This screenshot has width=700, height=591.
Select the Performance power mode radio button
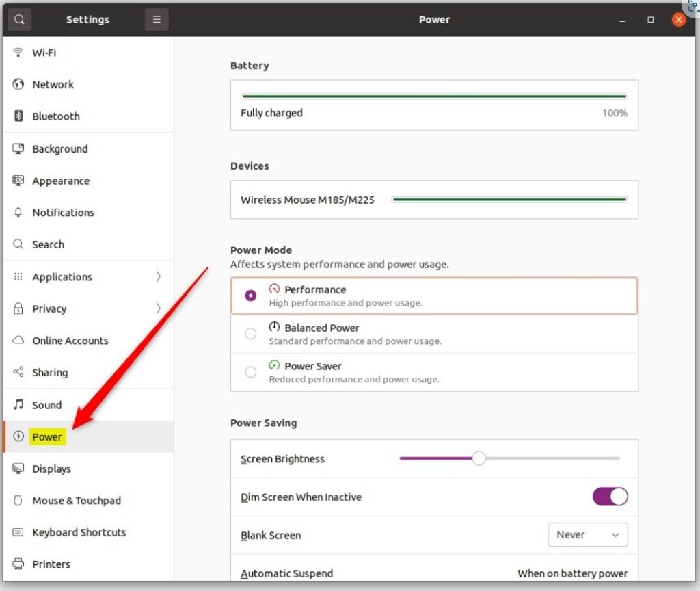pos(251,295)
